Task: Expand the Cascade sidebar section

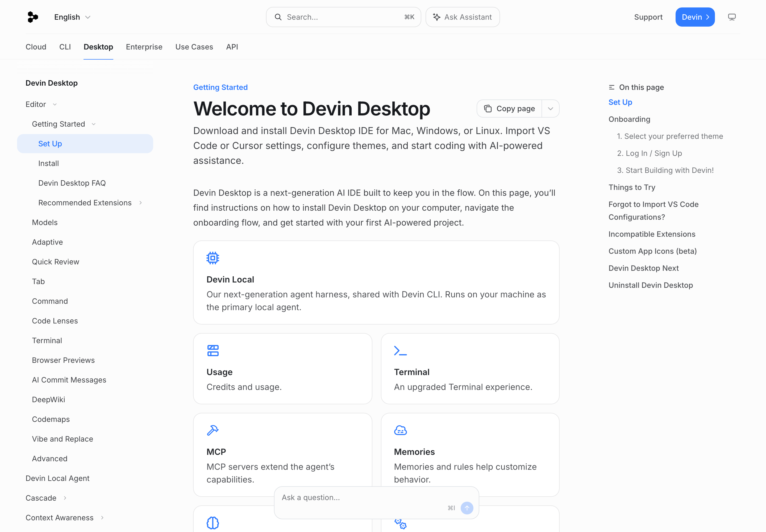Action: (65, 498)
